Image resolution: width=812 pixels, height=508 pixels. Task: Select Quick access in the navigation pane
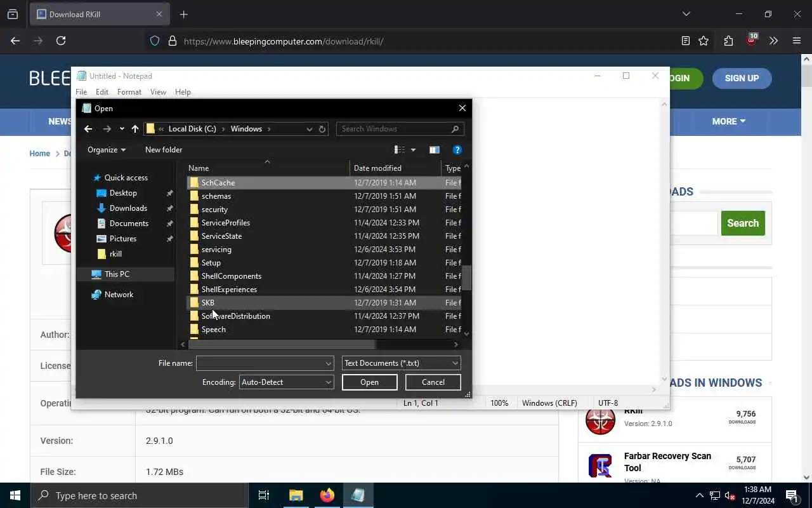pos(126,178)
